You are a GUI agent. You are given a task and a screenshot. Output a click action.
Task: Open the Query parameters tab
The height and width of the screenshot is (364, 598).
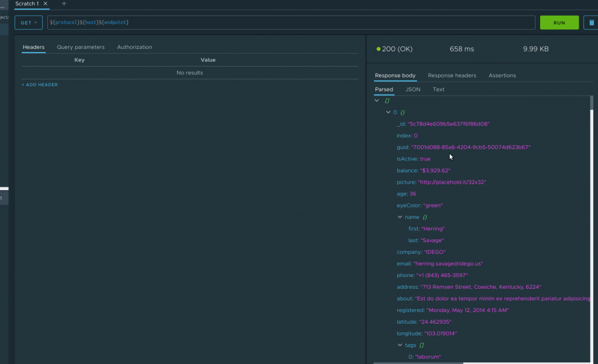tap(81, 47)
